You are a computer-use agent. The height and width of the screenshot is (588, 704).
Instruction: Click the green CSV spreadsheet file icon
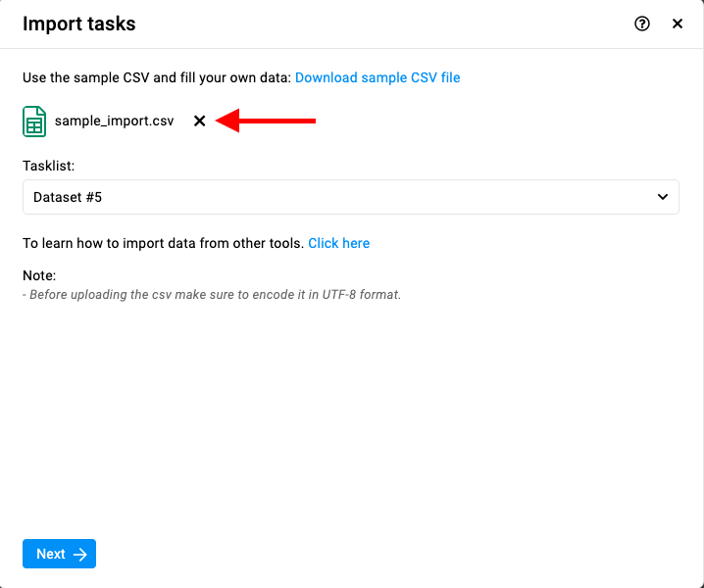click(x=34, y=122)
